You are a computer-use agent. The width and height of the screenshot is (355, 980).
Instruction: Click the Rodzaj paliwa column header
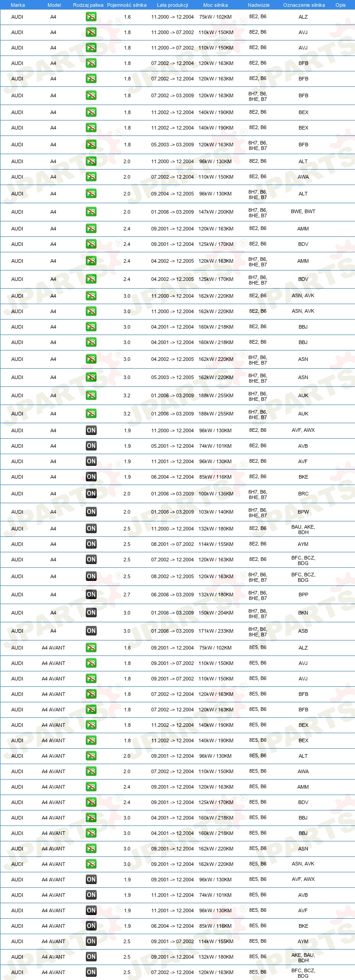[88, 5]
